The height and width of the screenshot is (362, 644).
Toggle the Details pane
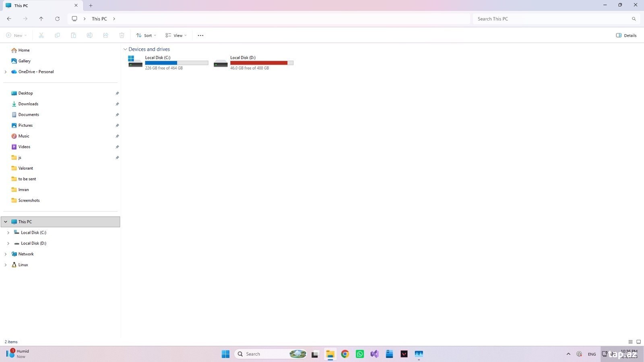[x=626, y=35]
